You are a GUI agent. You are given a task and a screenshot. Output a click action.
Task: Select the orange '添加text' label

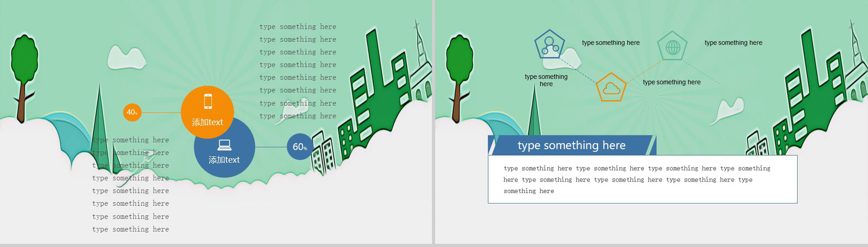(x=207, y=122)
